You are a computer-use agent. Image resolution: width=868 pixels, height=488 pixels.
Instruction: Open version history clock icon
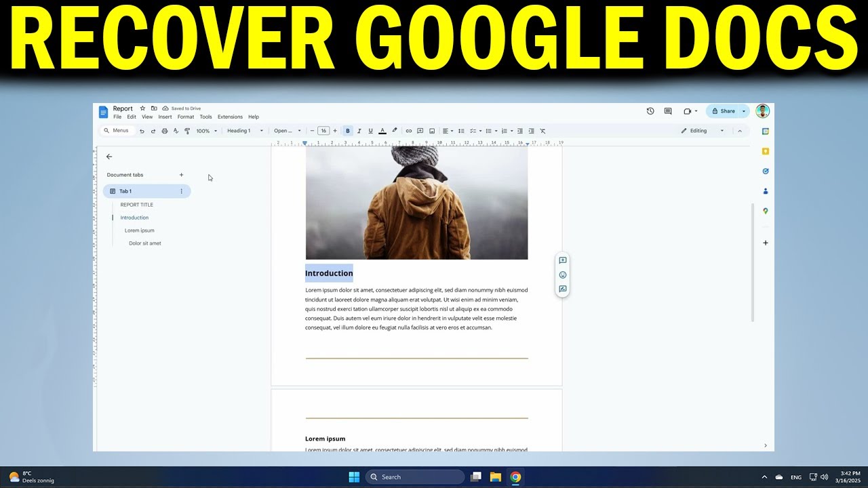click(x=650, y=111)
